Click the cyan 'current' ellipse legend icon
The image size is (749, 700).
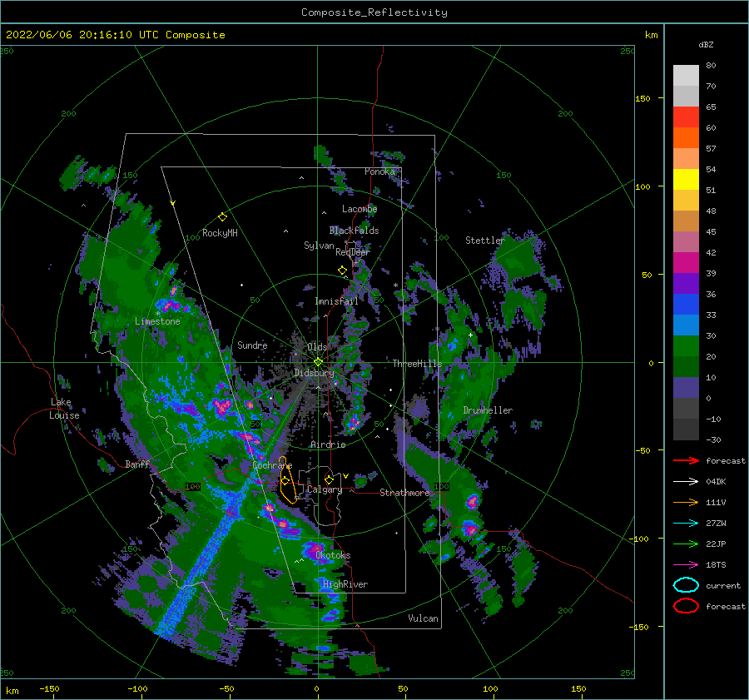pos(686,585)
